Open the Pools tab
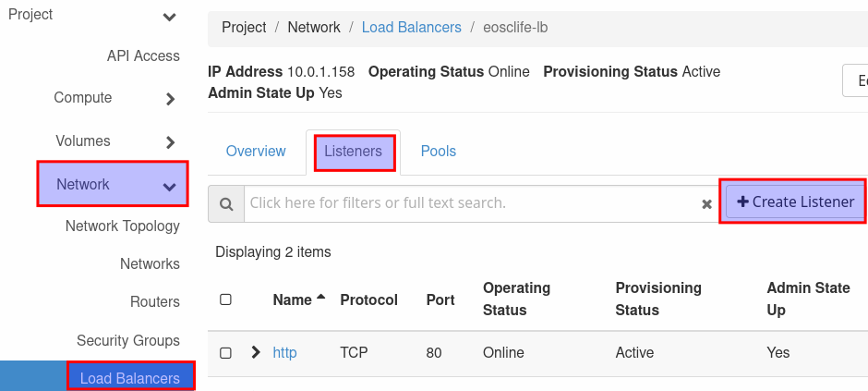The width and height of the screenshot is (868, 391). click(438, 151)
